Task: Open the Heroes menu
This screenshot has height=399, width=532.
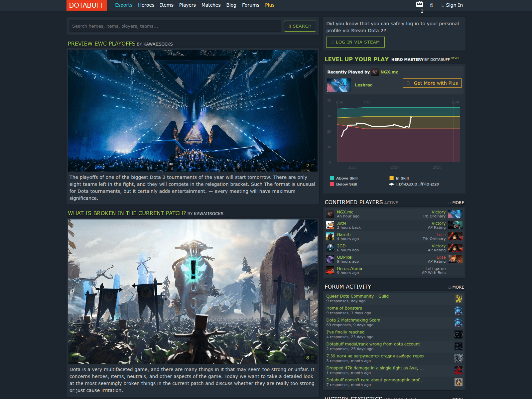Action: click(x=146, y=5)
